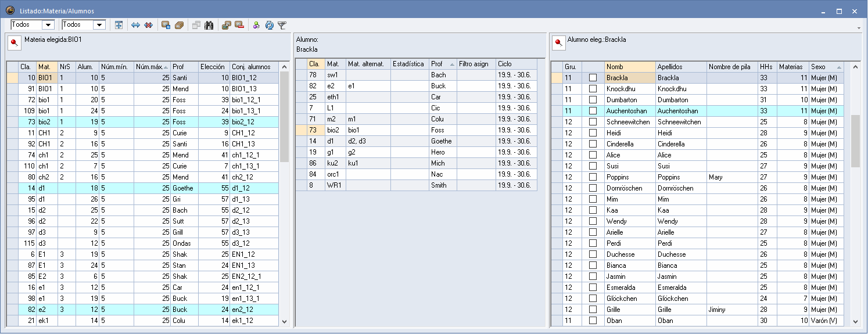868x334 pixels.
Task: Select the eth1 row in middle table
Action: coord(417,97)
